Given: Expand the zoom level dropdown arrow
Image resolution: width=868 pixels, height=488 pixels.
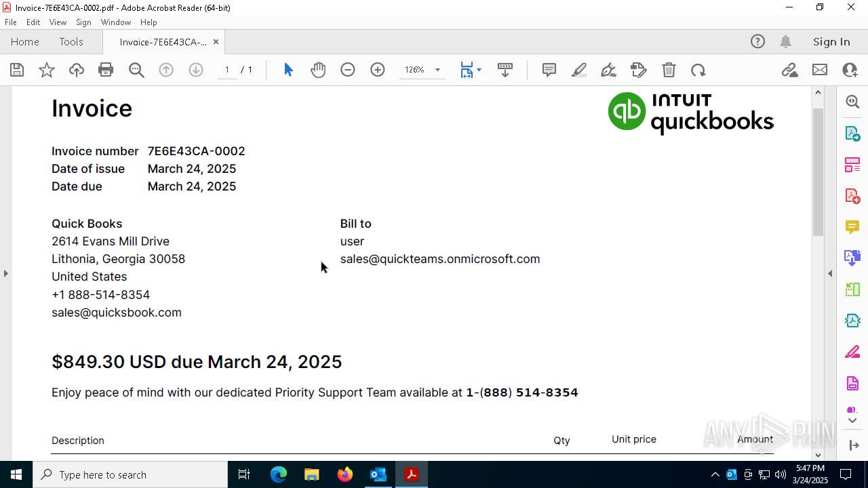Looking at the screenshot, I should (437, 70).
